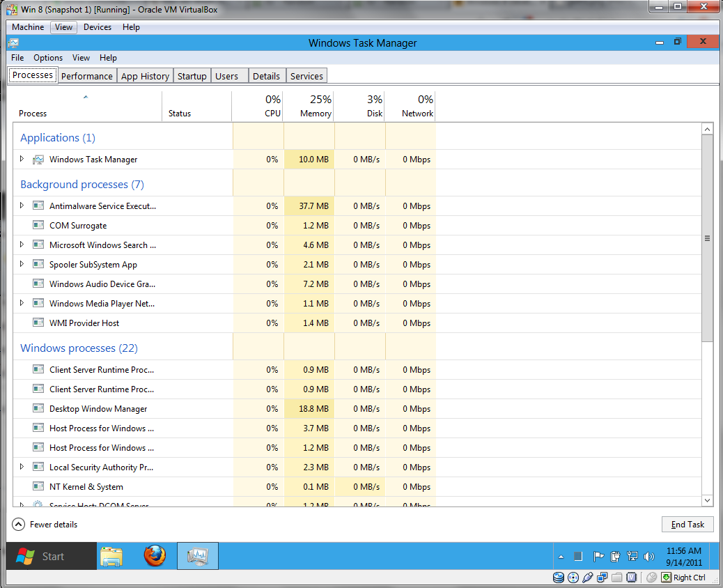723x588 pixels.
Task: Click the network tray icon
Action: [x=632, y=557]
